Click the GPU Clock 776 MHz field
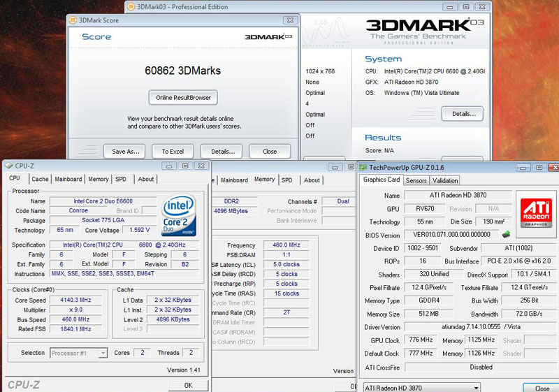559x392 pixels. (x=421, y=340)
